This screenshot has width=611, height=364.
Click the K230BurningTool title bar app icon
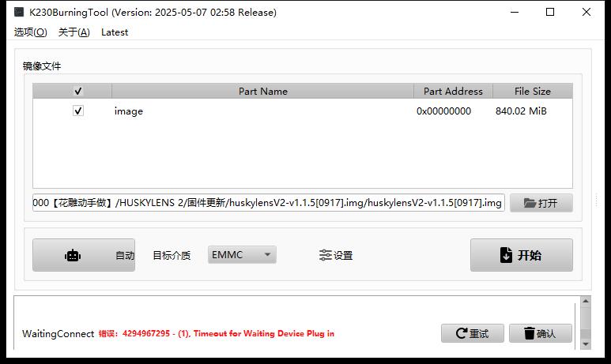[x=19, y=12]
